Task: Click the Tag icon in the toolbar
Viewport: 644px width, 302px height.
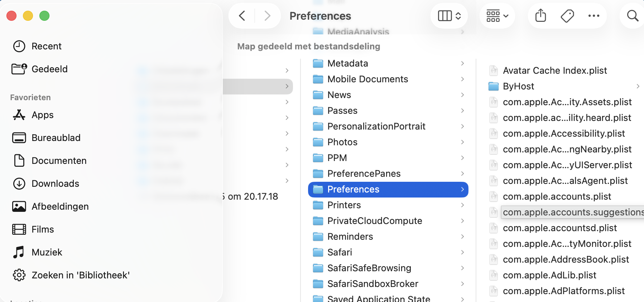Action: pyautogui.click(x=567, y=16)
